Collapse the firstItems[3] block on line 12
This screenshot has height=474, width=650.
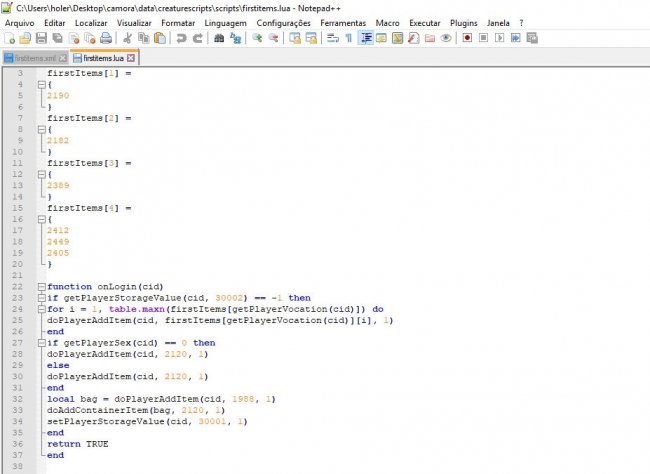(41, 174)
